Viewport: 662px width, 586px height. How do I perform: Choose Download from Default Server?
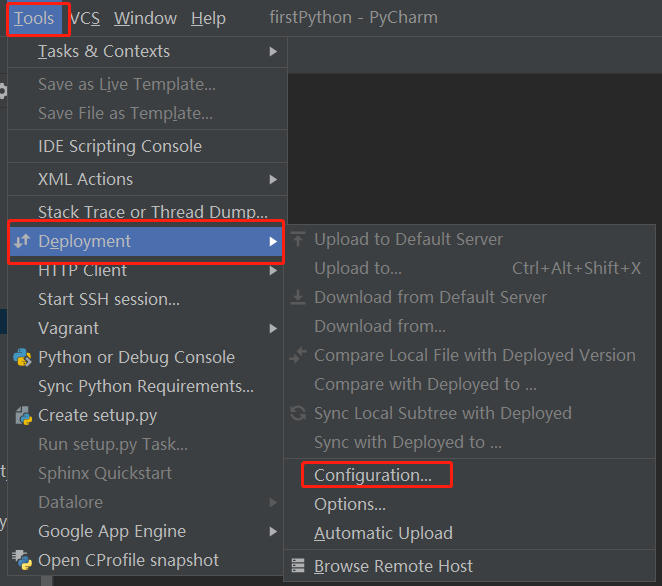pos(469,297)
